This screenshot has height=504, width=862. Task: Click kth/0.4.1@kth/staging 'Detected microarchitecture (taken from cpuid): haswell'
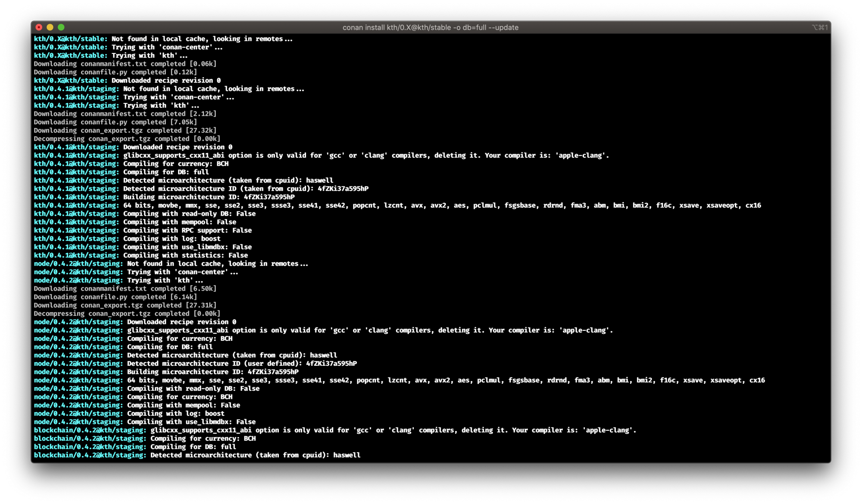point(184,180)
